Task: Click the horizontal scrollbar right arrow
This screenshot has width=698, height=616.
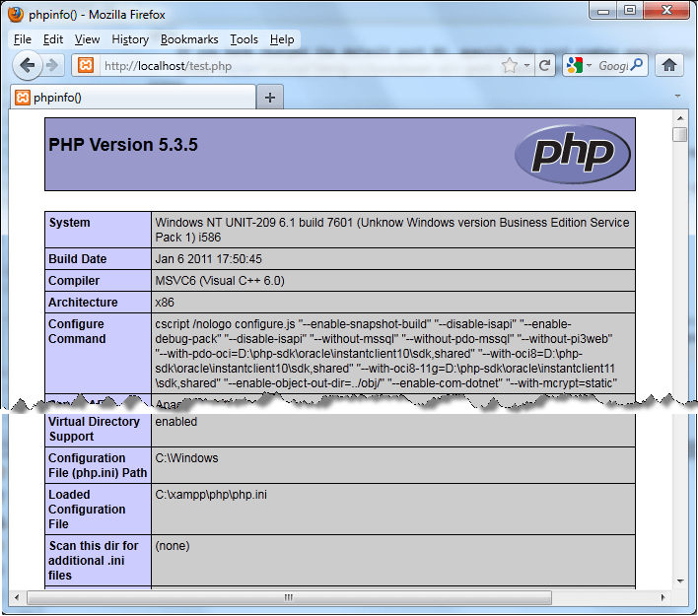Action: click(663, 597)
